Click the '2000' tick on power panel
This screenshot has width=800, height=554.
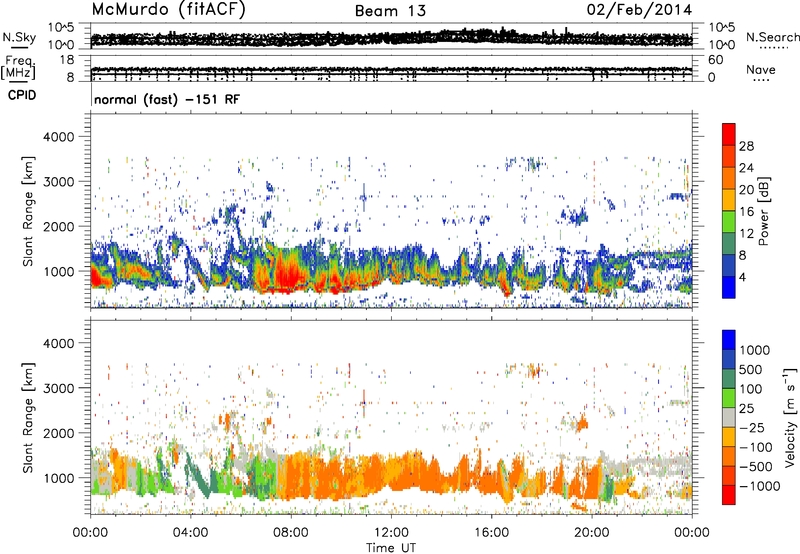click(x=58, y=226)
